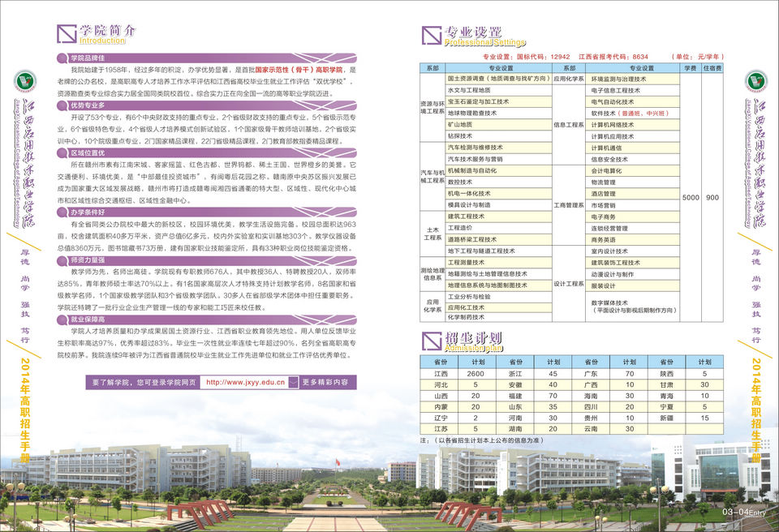This screenshot has height=532, width=779.
Task: Click the 陕西 province cell in admission plan
Action: tap(667, 374)
